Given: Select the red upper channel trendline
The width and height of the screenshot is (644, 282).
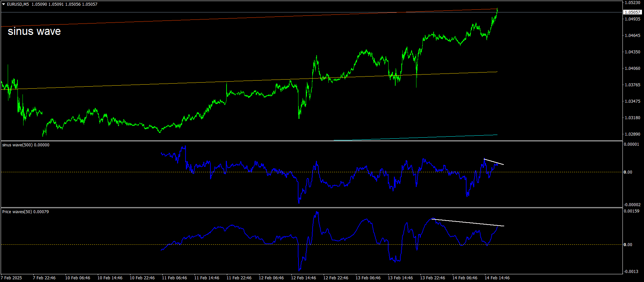Looking at the screenshot, I should (x=249, y=18).
